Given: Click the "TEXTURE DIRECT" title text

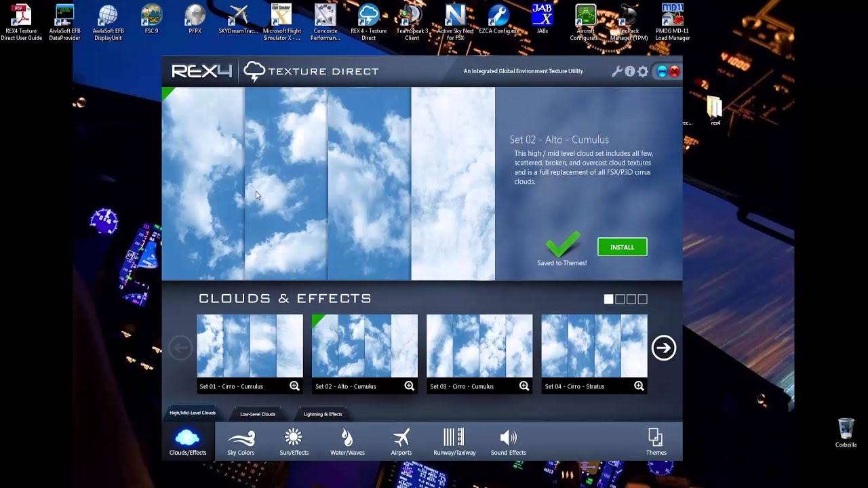Looking at the screenshot, I should tap(323, 71).
